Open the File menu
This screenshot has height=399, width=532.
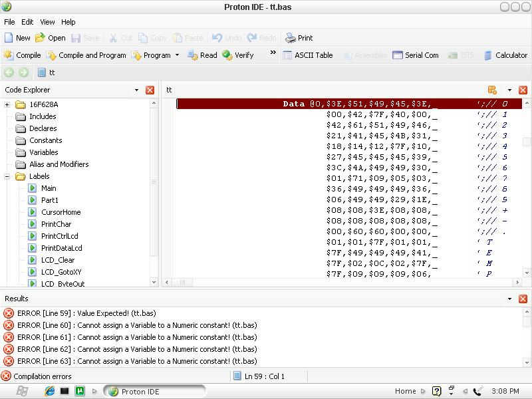click(x=9, y=22)
